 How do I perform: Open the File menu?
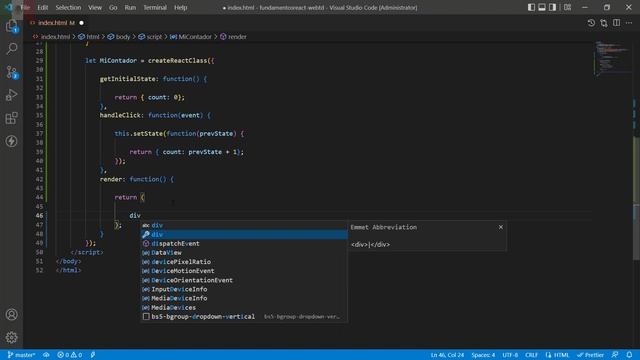click(x=25, y=7)
